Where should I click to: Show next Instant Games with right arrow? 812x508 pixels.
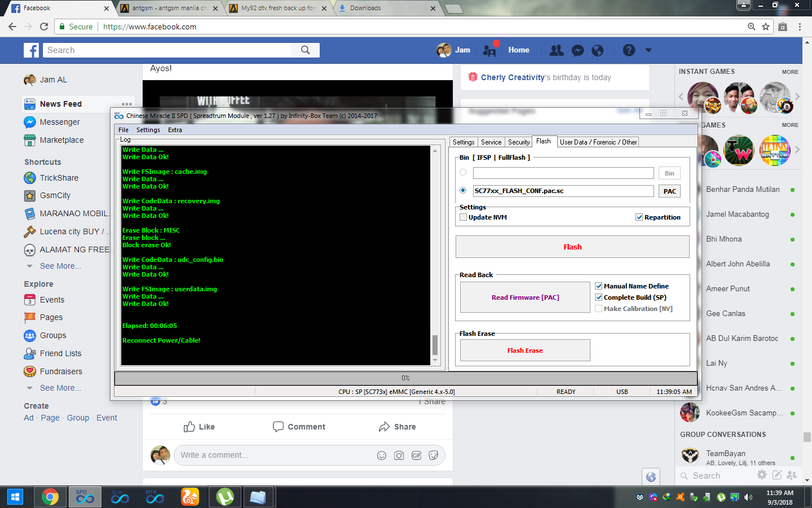point(797,97)
